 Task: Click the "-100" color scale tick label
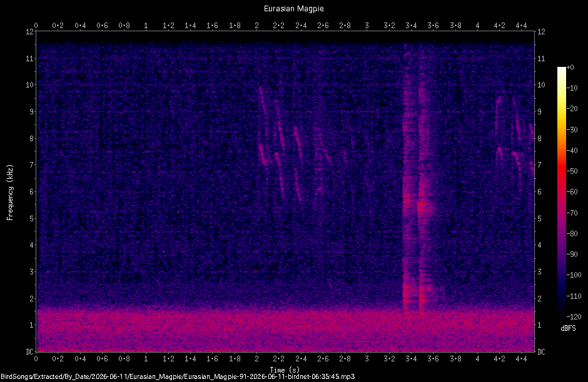pyautogui.click(x=574, y=275)
